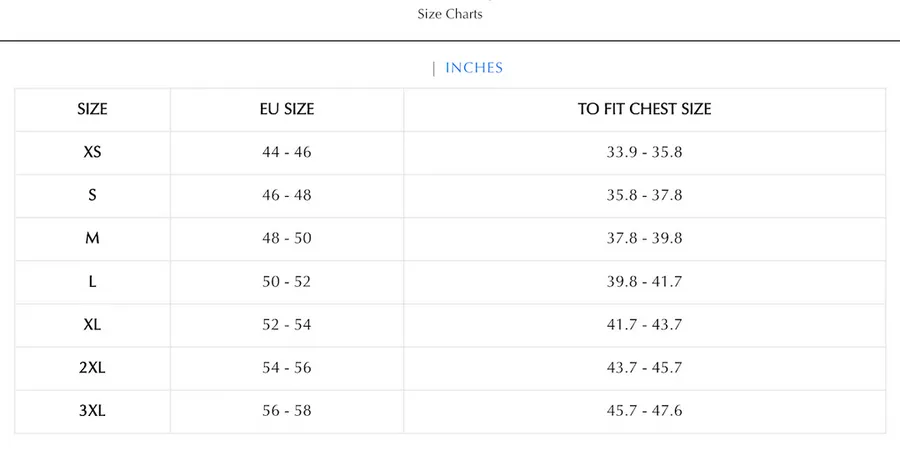The width and height of the screenshot is (900, 461).
Task: Click the 2XL size row label
Action: point(92,367)
